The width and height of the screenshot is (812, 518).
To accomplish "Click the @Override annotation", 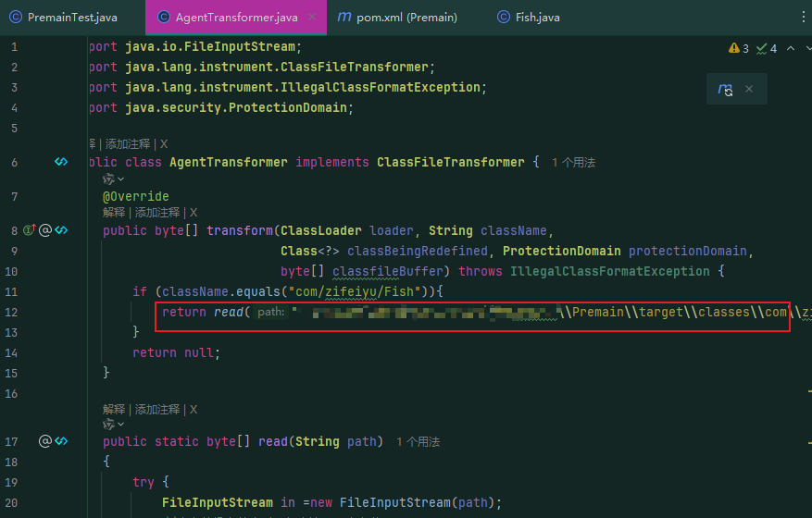I will 136,197.
